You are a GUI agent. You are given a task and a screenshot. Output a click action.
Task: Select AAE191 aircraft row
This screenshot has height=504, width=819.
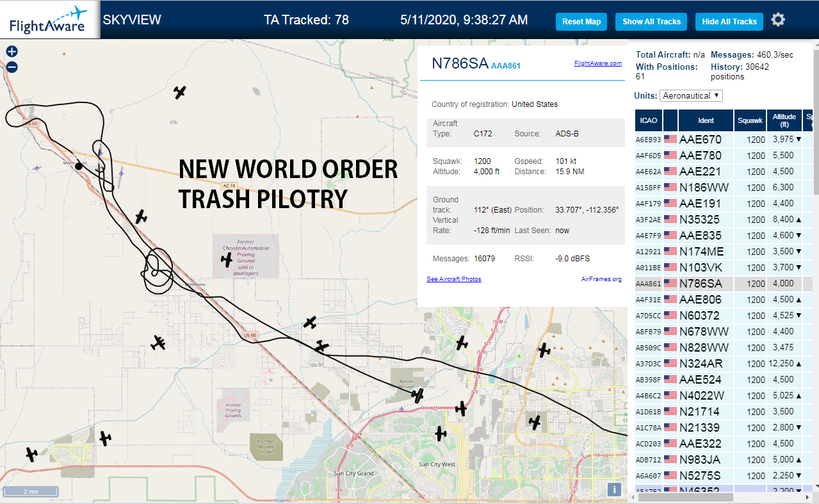pyautogui.click(x=724, y=203)
